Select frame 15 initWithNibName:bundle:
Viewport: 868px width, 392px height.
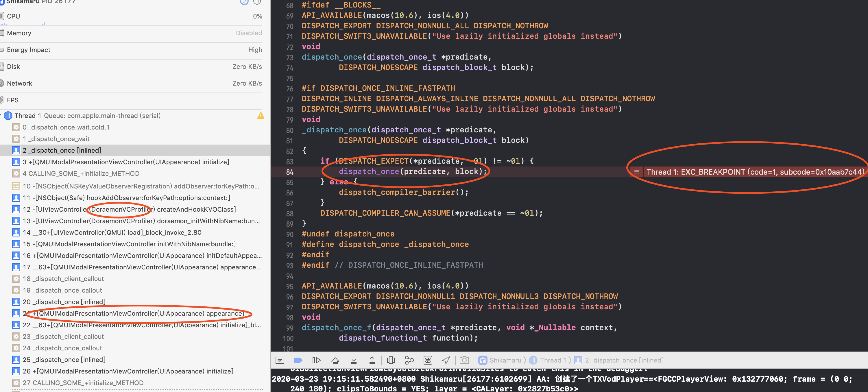coord(135,244)
